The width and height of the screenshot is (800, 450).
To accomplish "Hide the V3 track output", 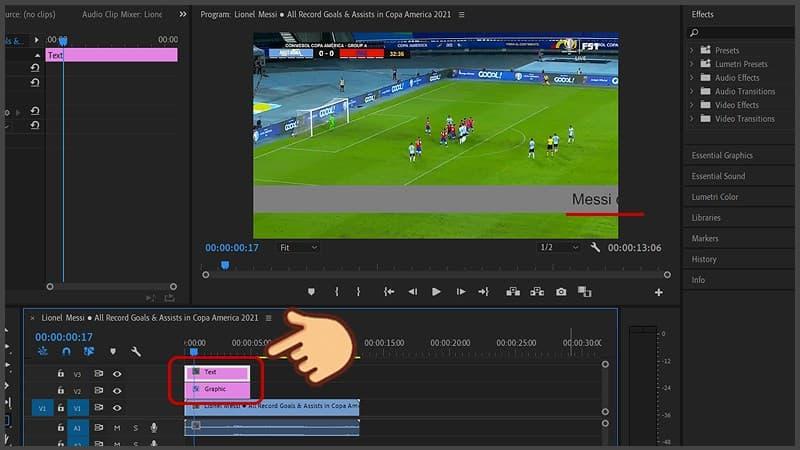I will click(x=117, y=374).
